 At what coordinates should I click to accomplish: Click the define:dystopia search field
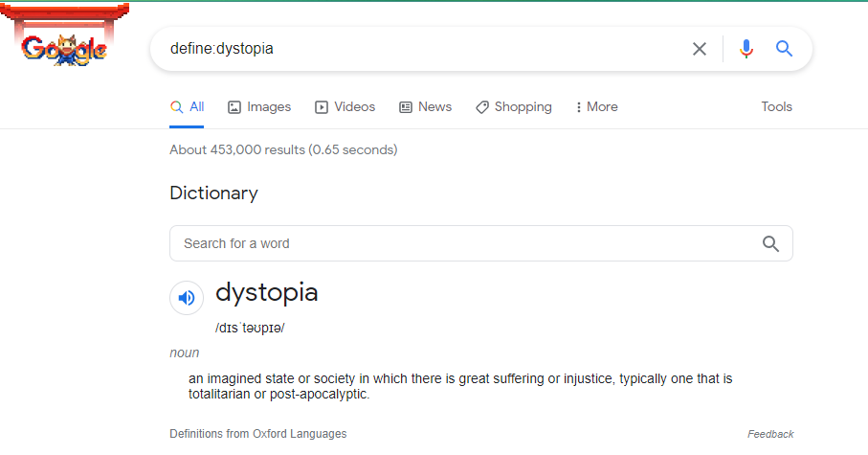tap(421, 49)
